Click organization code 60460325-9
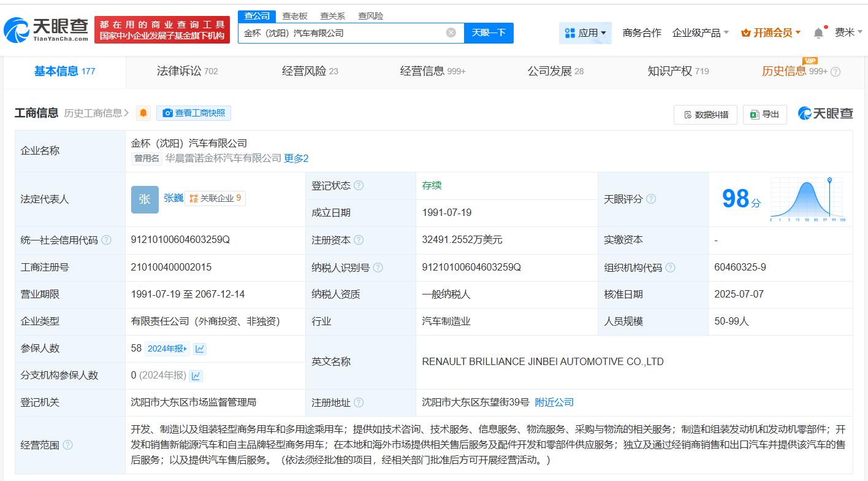 740,267
